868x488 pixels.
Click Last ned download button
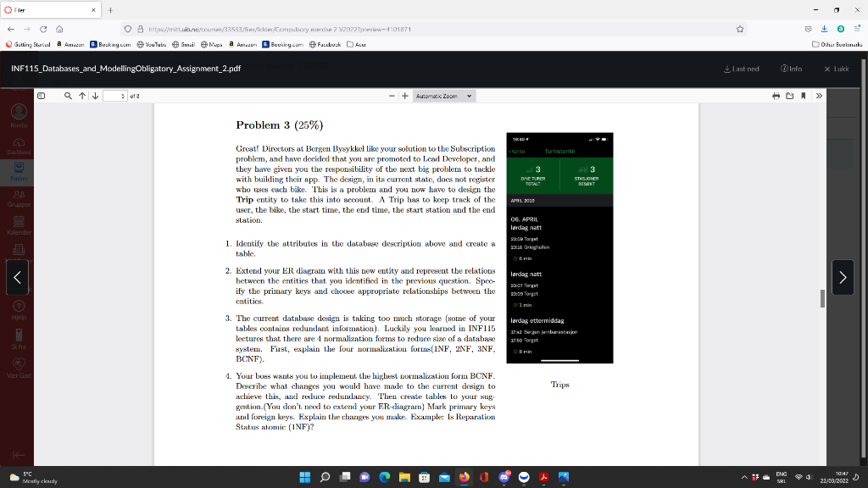[741, 69]
